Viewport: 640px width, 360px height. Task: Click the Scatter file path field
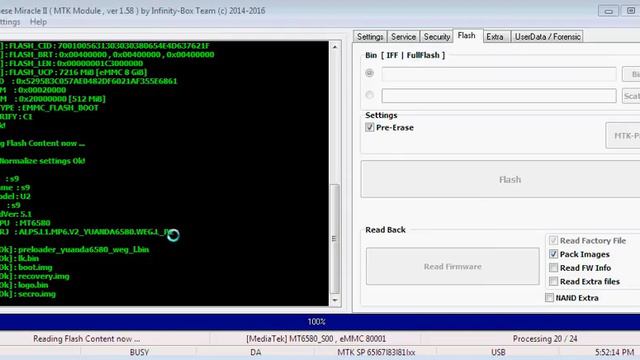point(499,96)
